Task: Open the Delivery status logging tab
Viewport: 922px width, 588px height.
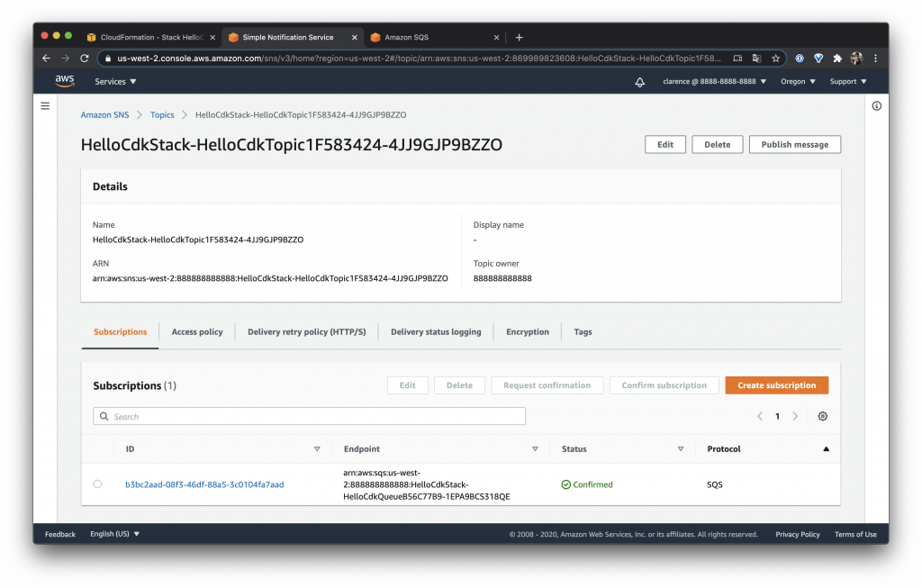Action: (436, 331)
